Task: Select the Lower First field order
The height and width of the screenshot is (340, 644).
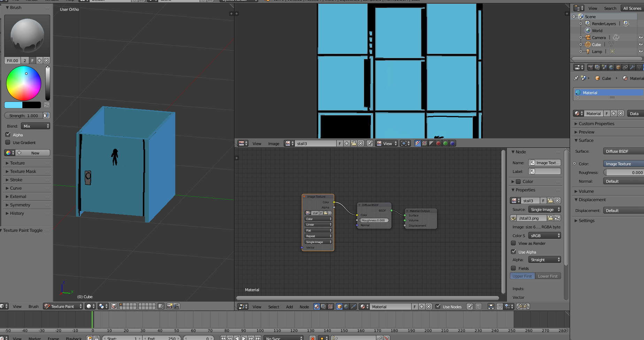Action: click(548, 276)
